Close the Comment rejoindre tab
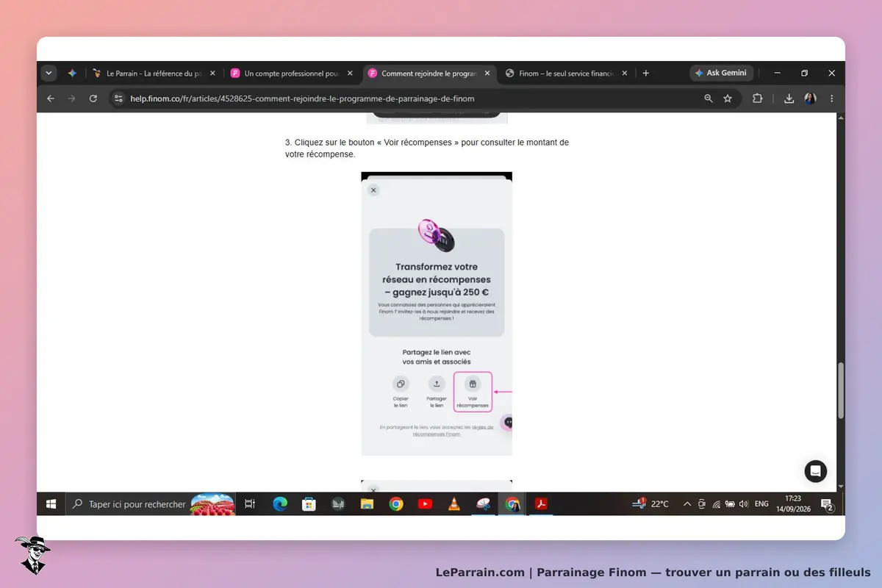The height and width of the screenshot is (588, 882). 487,73
